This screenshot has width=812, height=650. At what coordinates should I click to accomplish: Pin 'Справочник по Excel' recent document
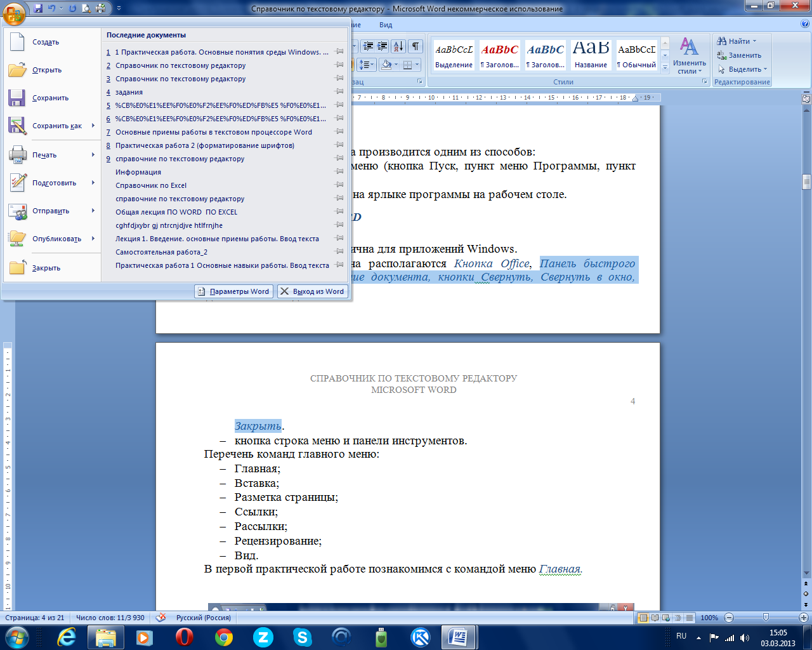tap(339, 185)
